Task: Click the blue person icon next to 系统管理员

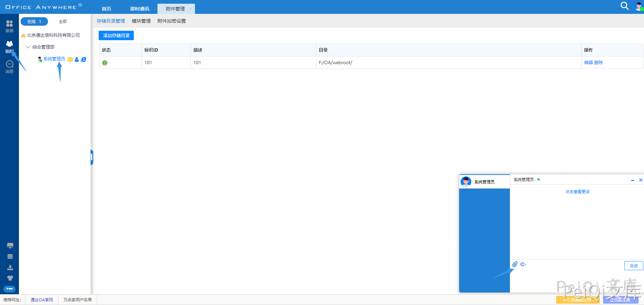Action: tap(77, 59)
